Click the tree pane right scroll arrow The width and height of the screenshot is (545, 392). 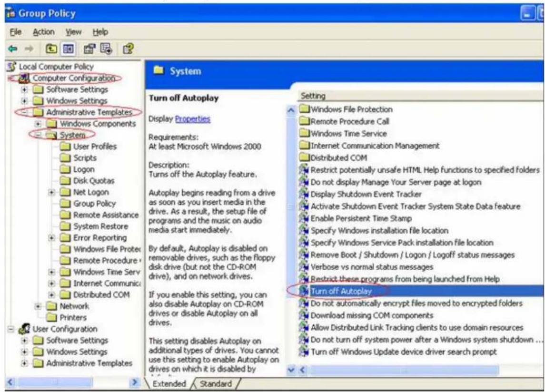point(135,382)
